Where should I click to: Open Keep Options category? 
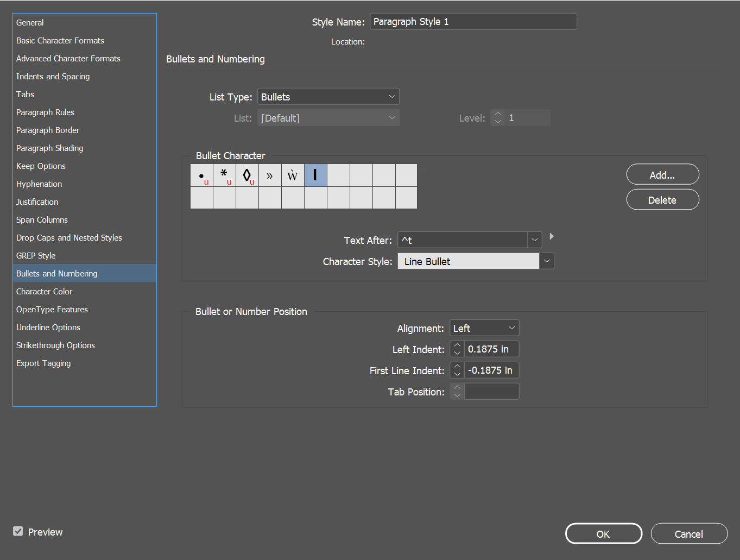85,166
